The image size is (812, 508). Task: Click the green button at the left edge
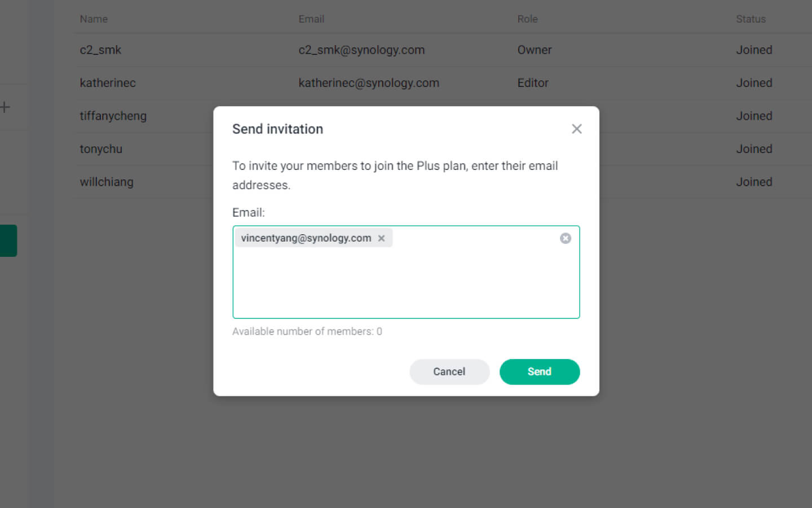(x=8, y=240)
